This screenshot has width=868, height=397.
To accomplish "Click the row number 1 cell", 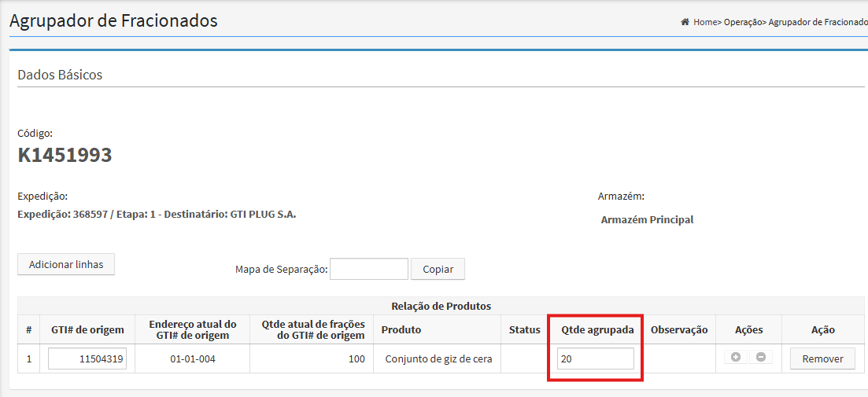I will [29, 358].
